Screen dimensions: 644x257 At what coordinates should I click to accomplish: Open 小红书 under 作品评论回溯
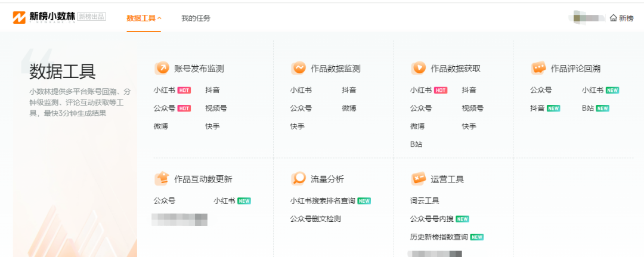(x=592, y=90)
